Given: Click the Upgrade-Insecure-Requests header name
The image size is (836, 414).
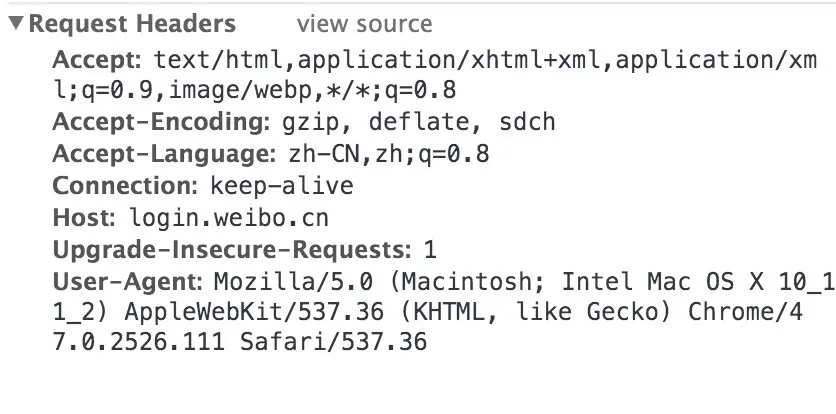Looking at the screenshot, I should coord(231,249).
